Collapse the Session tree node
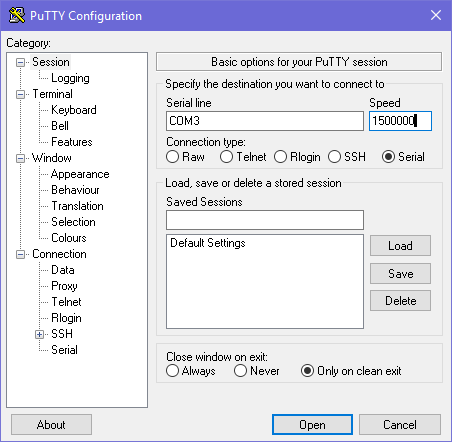Image resolution: width=452 pixels, height=442 pixels. tap(20, 62)
